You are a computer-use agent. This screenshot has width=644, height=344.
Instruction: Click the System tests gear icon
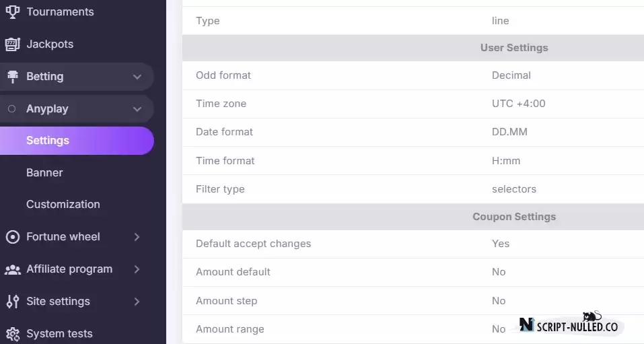point(13,334)
